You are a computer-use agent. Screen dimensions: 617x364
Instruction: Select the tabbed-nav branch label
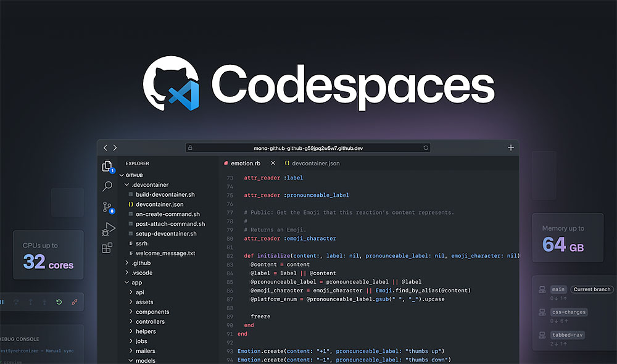pyautogui.click(x=567, y=335)
